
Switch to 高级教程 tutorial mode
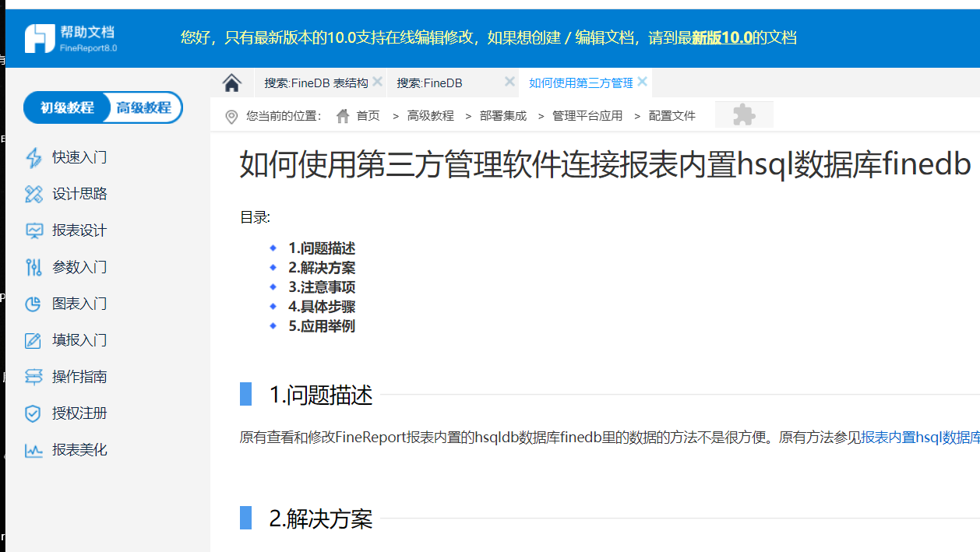point(144,107)
